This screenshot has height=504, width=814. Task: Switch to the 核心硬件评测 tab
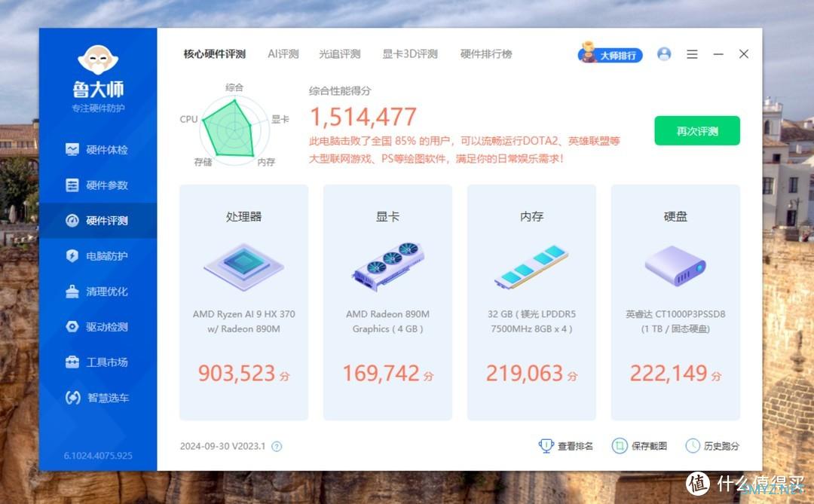point(214,54)
